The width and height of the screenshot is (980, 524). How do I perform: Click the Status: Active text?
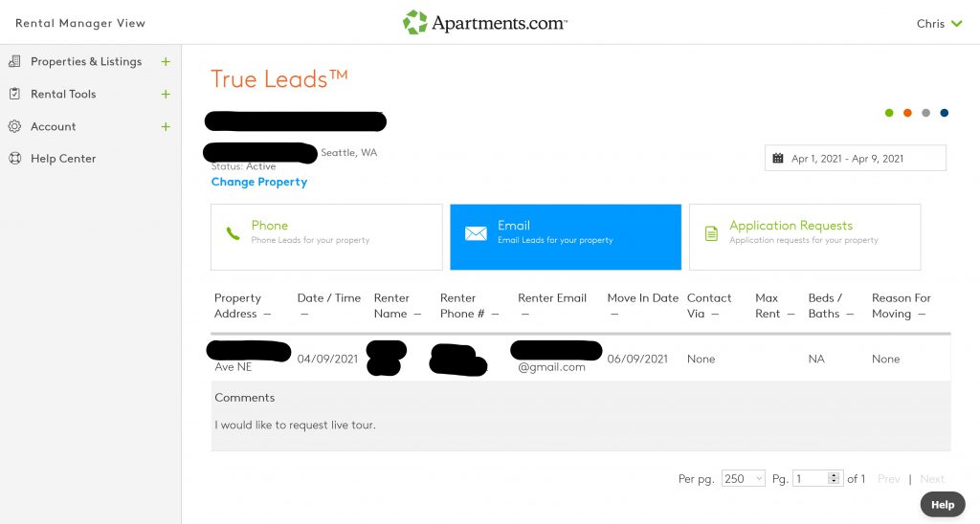[x=243, y=166]
